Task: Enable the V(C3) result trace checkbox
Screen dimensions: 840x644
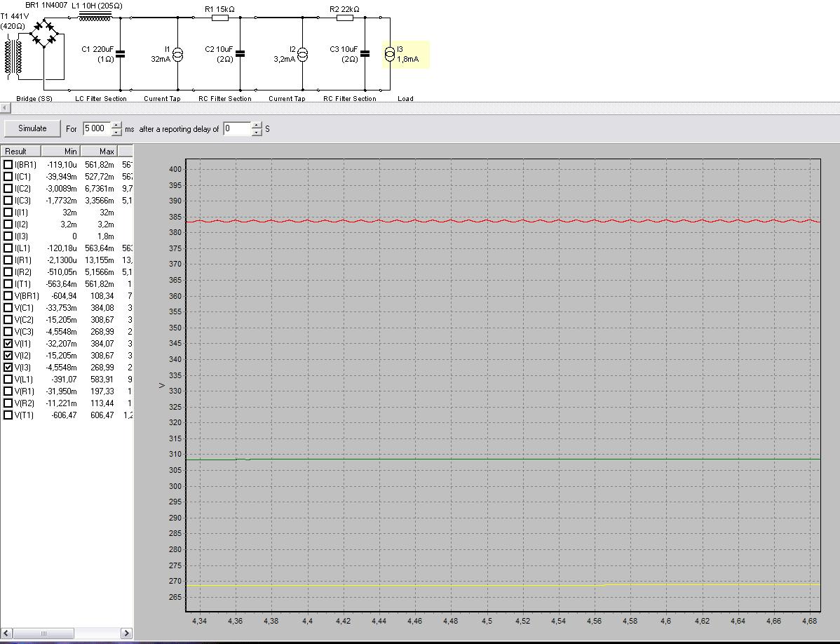Action: pyautogui.click(x=8, y=332)
